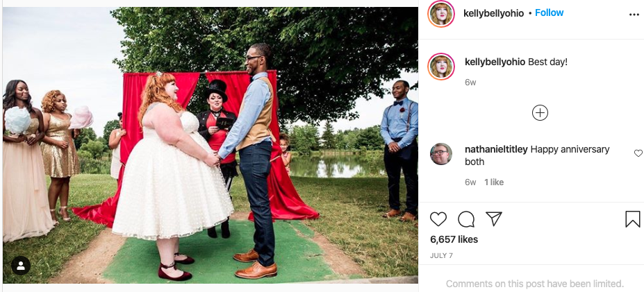Save the post with the bookmark icon
Viewport: 644px width, 292px height.
632,219
